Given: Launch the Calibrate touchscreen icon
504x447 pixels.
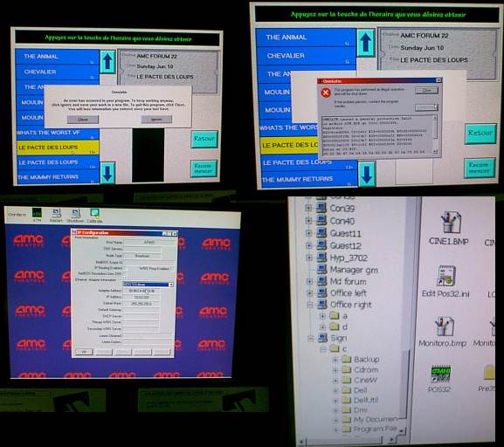Looking at the screenshot, I should coord(94,215).
